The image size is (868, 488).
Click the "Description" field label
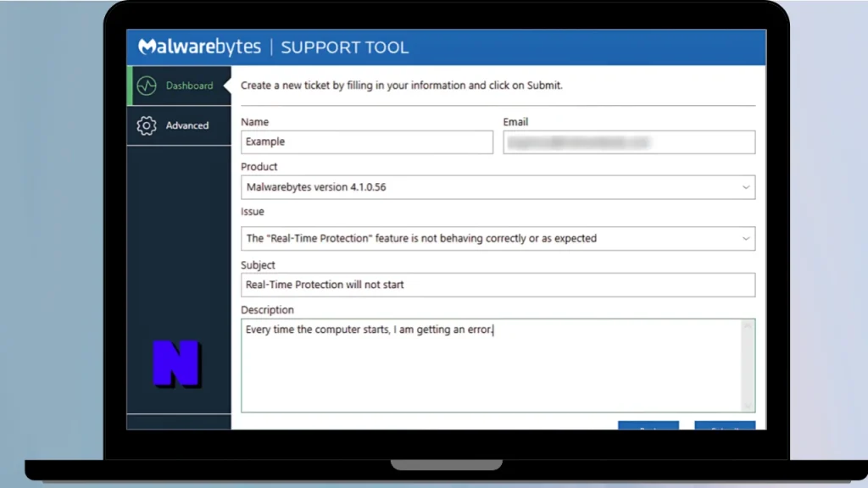267,310
